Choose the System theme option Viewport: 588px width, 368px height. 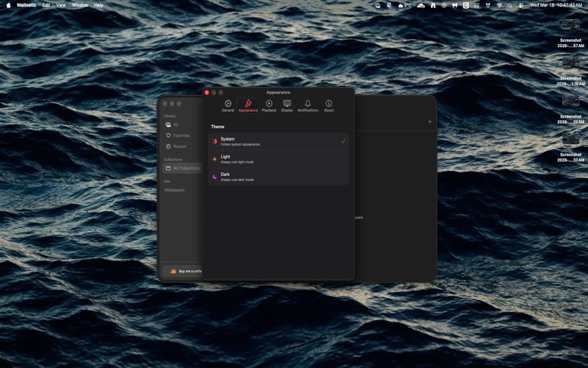pyautogui.click(x=279, y=141)
